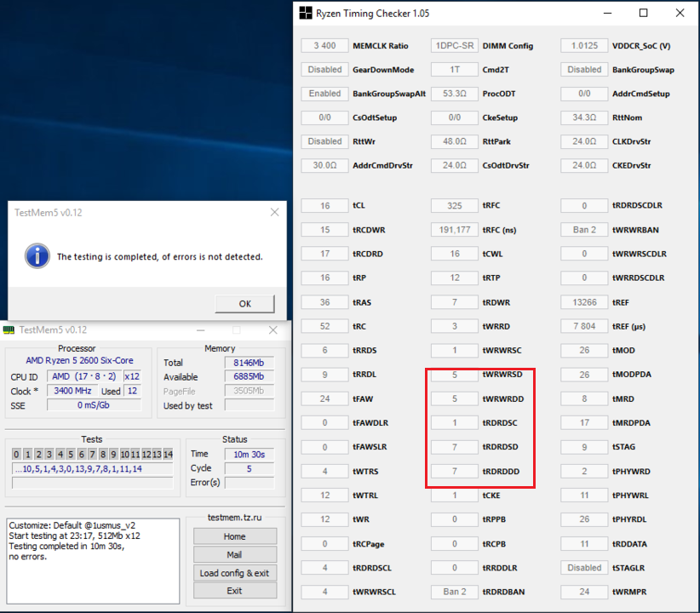This screenshot has width=700, height=613.
Task: Click the RttNom value 34.3Ω
Action: (584, 117)
